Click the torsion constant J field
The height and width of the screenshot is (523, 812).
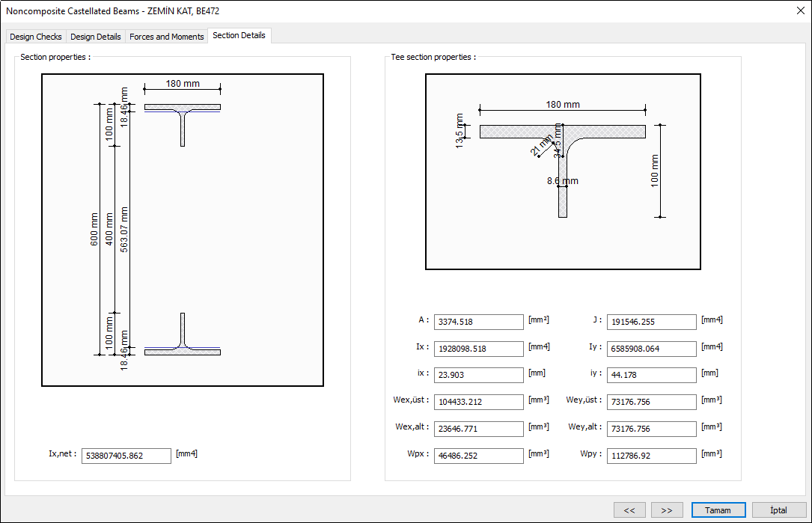tap(651, 322)
